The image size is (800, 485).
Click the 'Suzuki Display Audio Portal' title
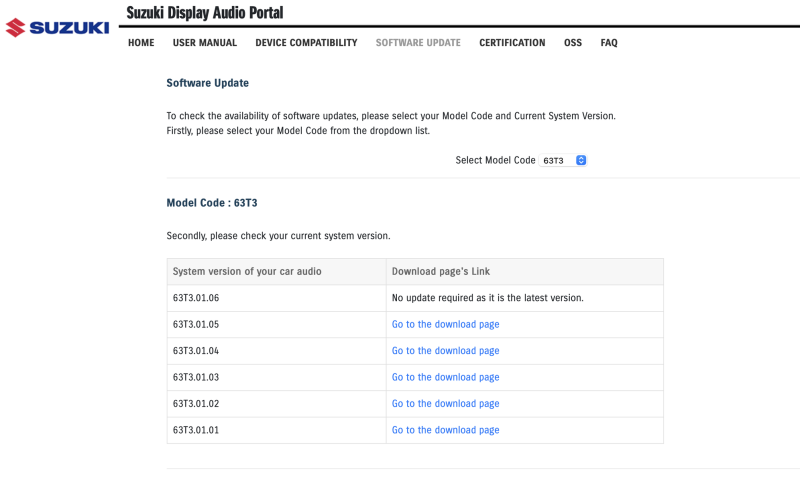[x=205, y=13]
